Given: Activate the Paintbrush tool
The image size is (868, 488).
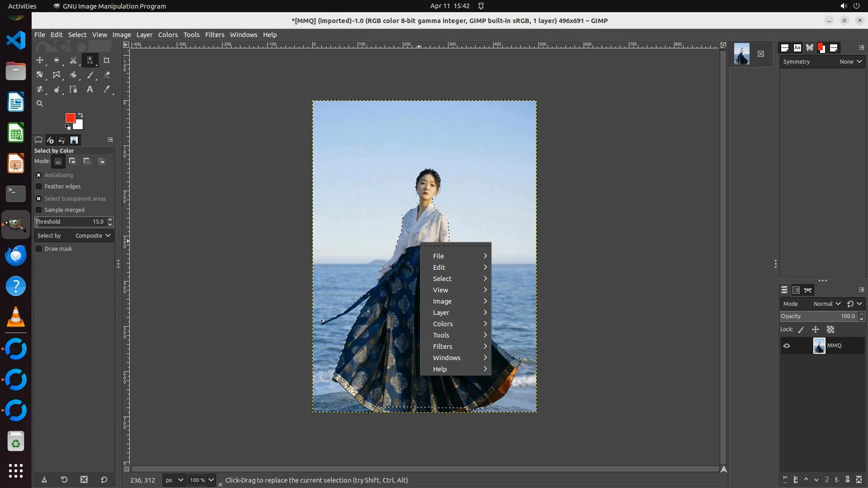Looking at the screenshot, I should pyautogui.click(x=90, y=75).
